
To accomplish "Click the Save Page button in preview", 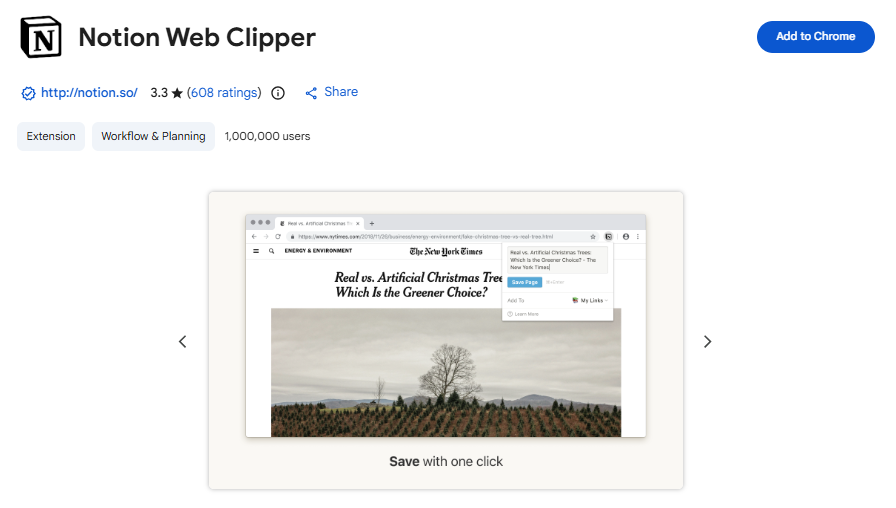I will (x=525, y=282).
